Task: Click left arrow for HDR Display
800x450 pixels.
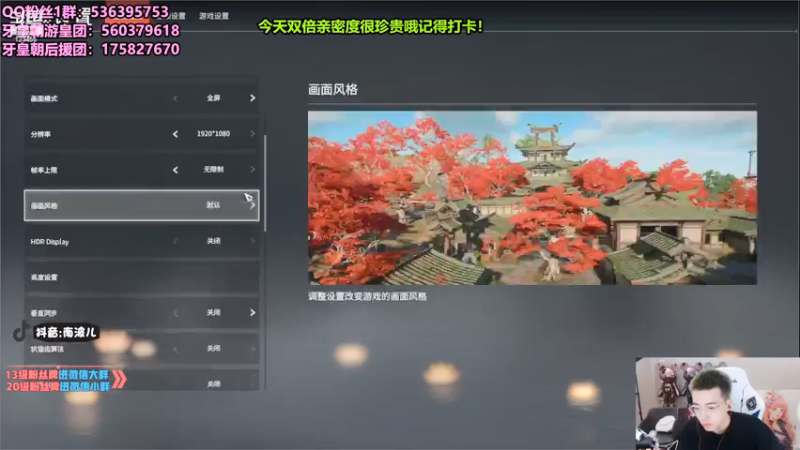Action: click(175, 241)
